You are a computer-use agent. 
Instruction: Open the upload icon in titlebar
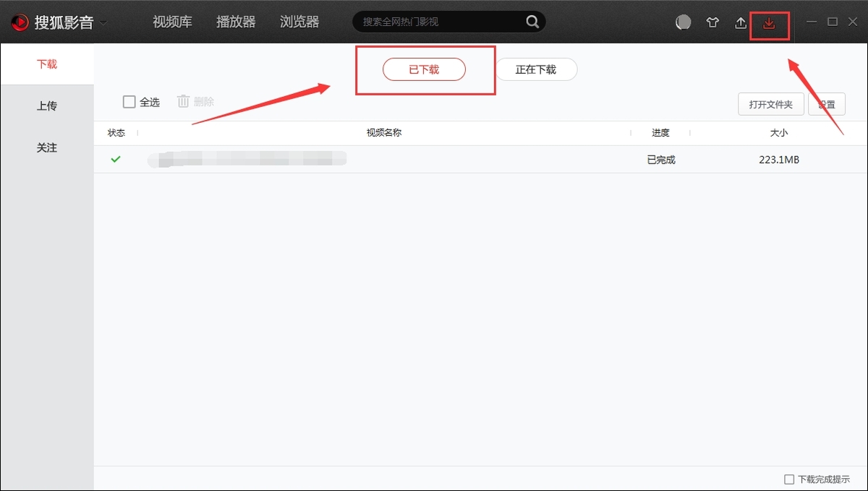[x=740, y=22]
